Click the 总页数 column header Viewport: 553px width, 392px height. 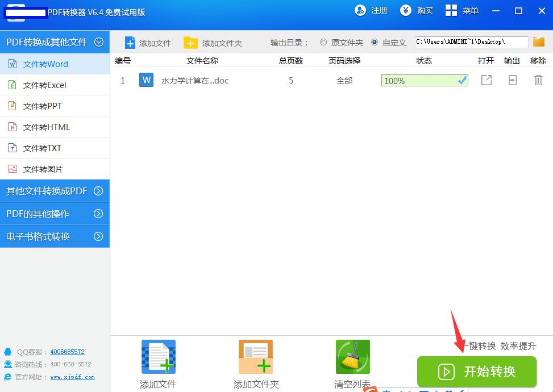[291, 61]
